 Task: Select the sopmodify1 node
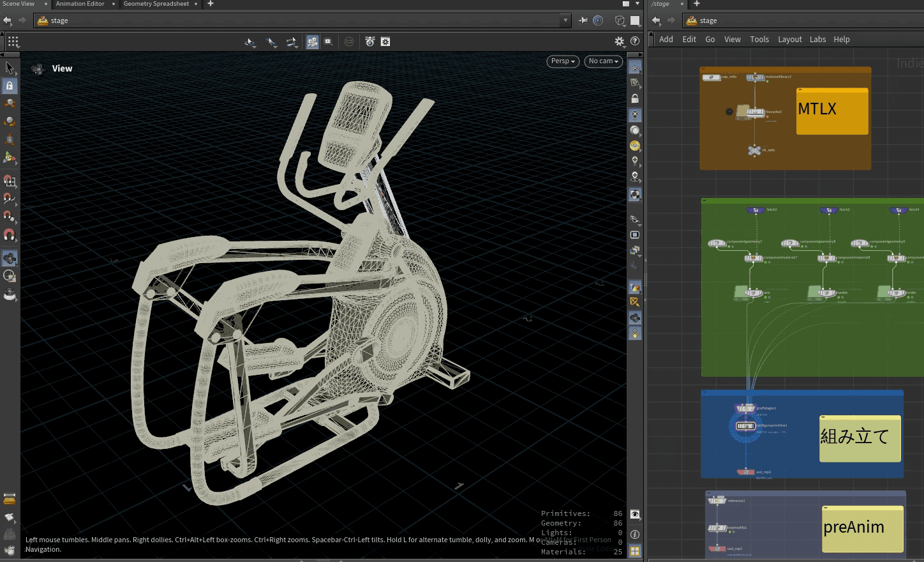pos(717,528)
